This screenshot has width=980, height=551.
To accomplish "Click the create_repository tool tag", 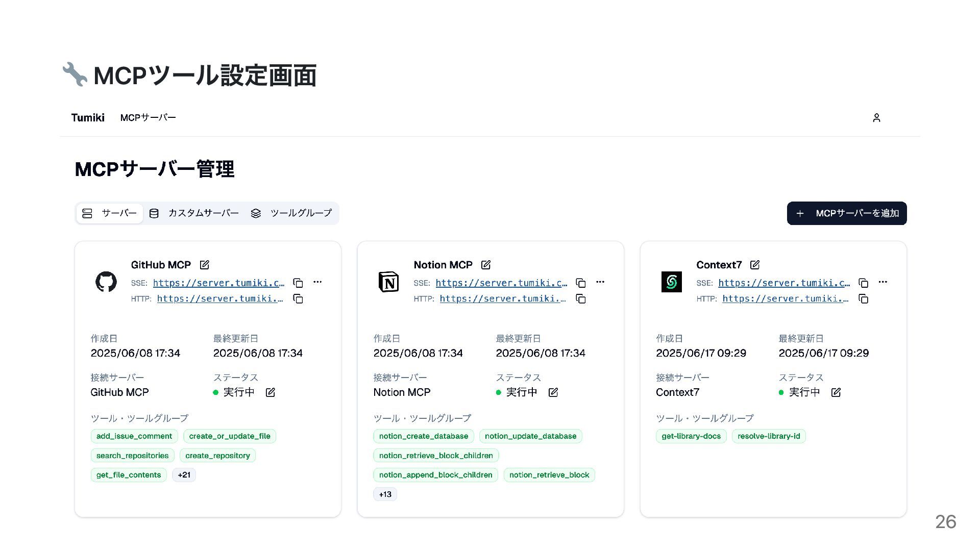I will [218, 456].
